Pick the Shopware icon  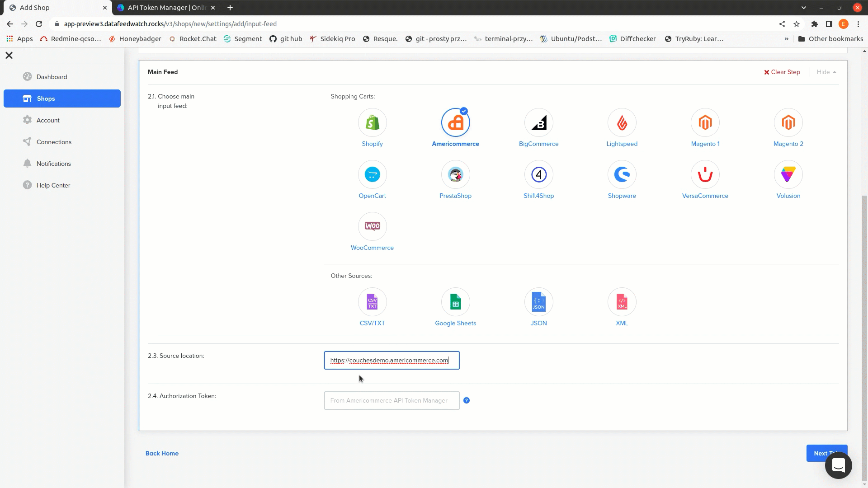point(622,174)
